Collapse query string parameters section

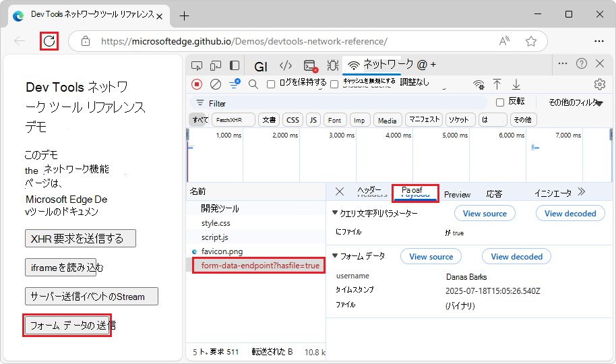(335, 212)
